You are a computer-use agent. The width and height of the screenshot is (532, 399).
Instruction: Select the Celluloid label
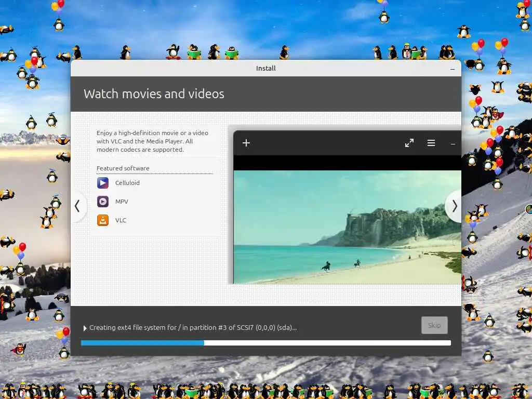click(127, 183)
